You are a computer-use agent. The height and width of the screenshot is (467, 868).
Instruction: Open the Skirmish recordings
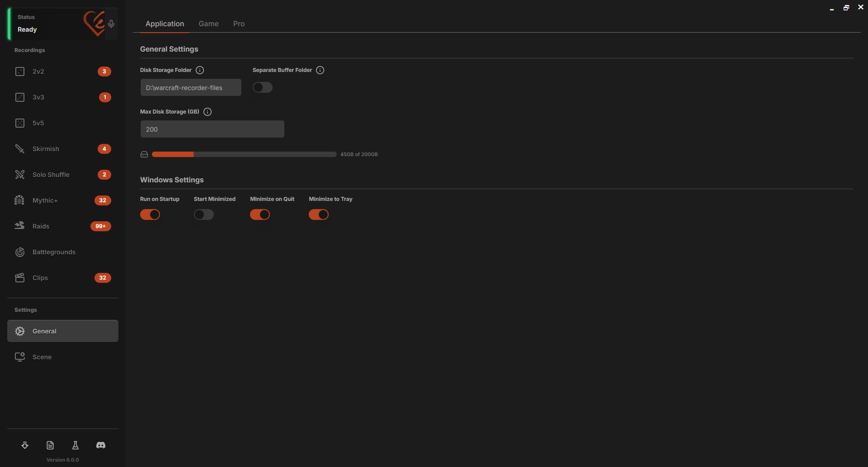pos(63,149)
